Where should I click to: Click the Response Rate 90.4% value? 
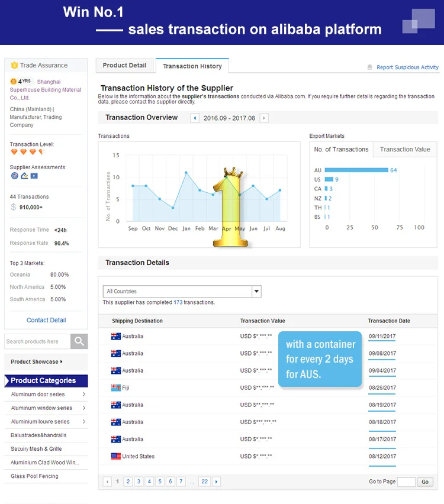click(x=62, y=243)
